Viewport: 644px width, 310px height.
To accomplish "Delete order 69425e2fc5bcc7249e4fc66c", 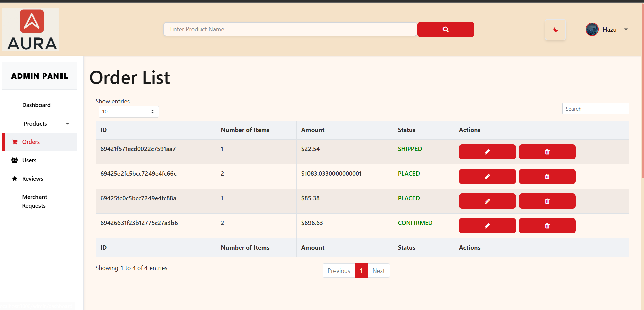I will 547,177.
